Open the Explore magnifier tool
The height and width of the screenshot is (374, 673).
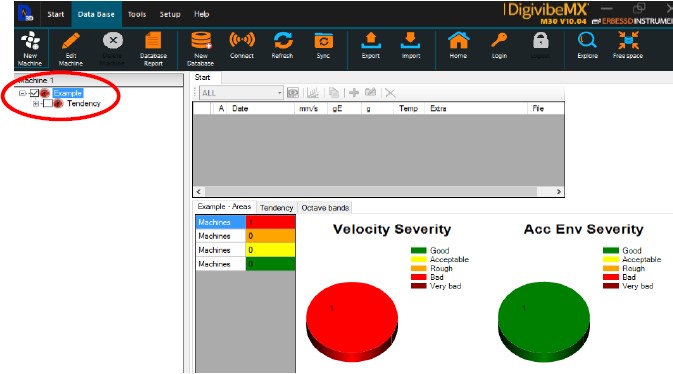point(587,45)
